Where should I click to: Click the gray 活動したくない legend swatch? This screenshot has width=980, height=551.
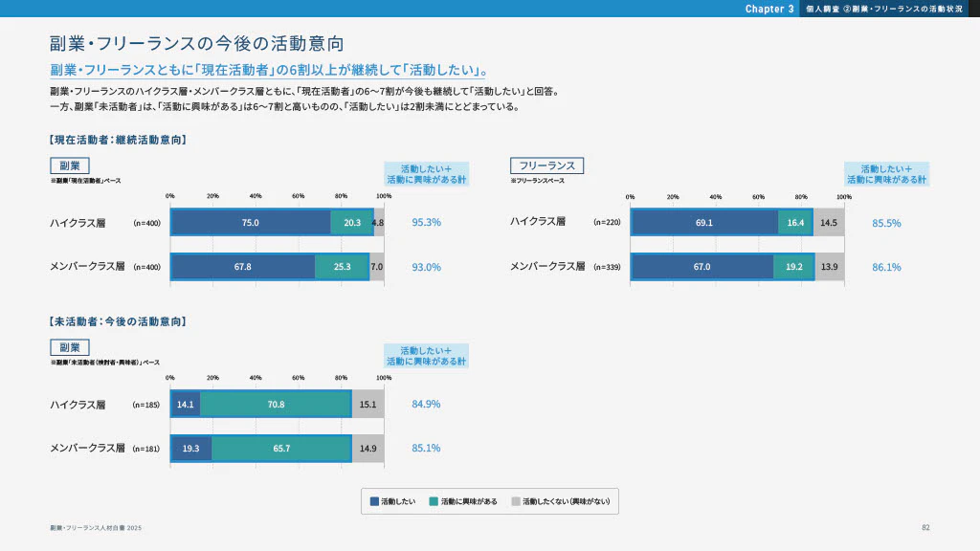pyautogui.click(x=516, y=501)
